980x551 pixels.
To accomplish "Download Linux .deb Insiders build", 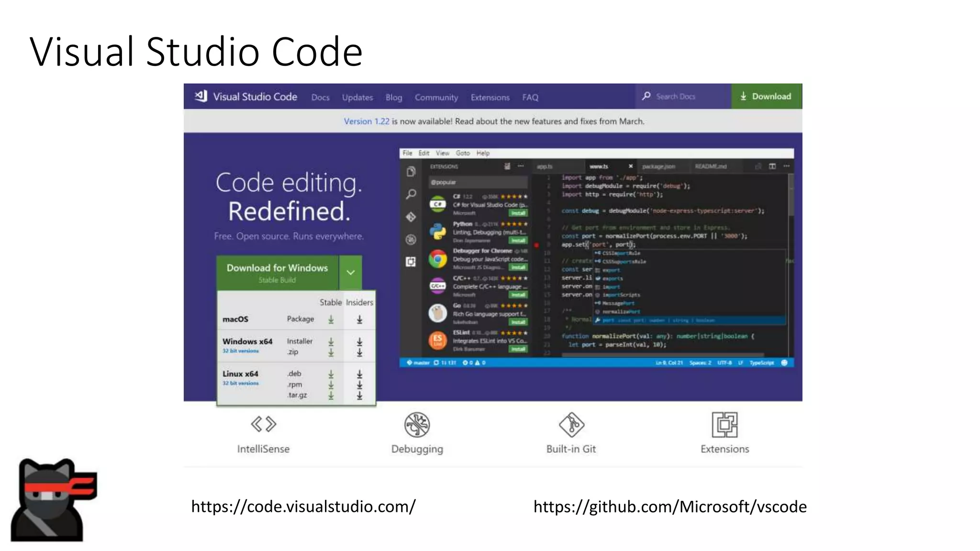I will click(359, 374).
